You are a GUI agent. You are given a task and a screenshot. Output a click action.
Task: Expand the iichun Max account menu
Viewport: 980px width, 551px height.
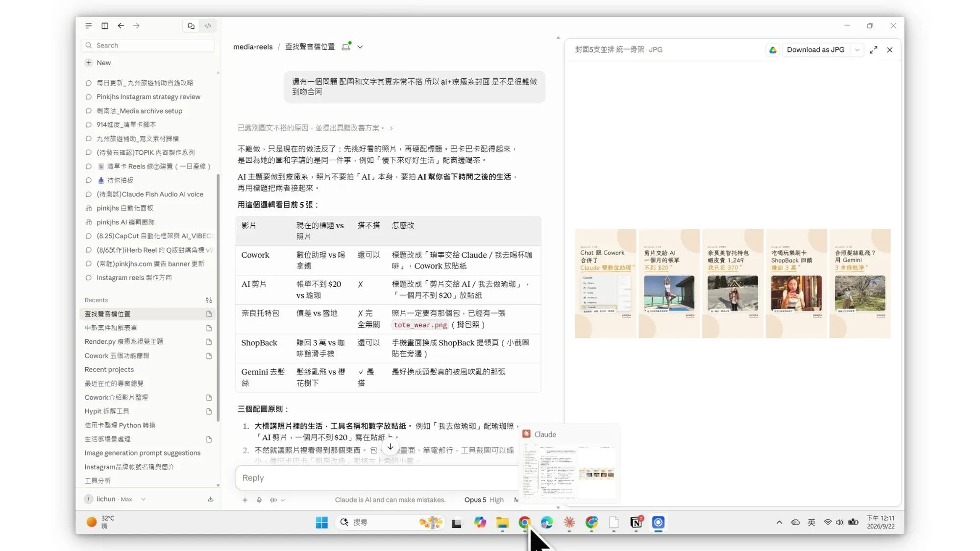[x=116, y=499]
